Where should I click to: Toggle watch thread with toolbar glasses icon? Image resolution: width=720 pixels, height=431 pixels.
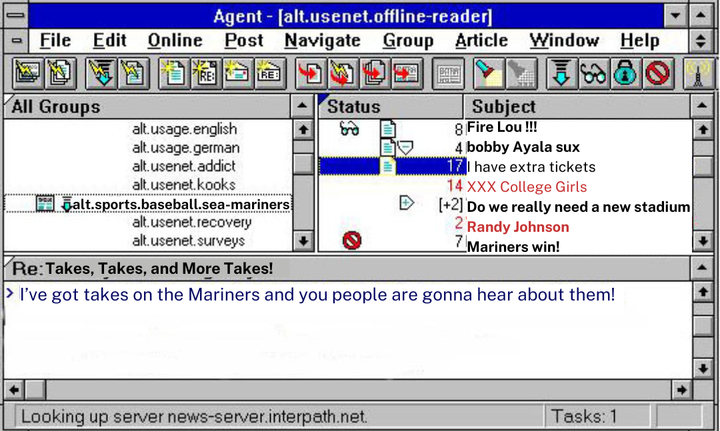coord(594,73)
